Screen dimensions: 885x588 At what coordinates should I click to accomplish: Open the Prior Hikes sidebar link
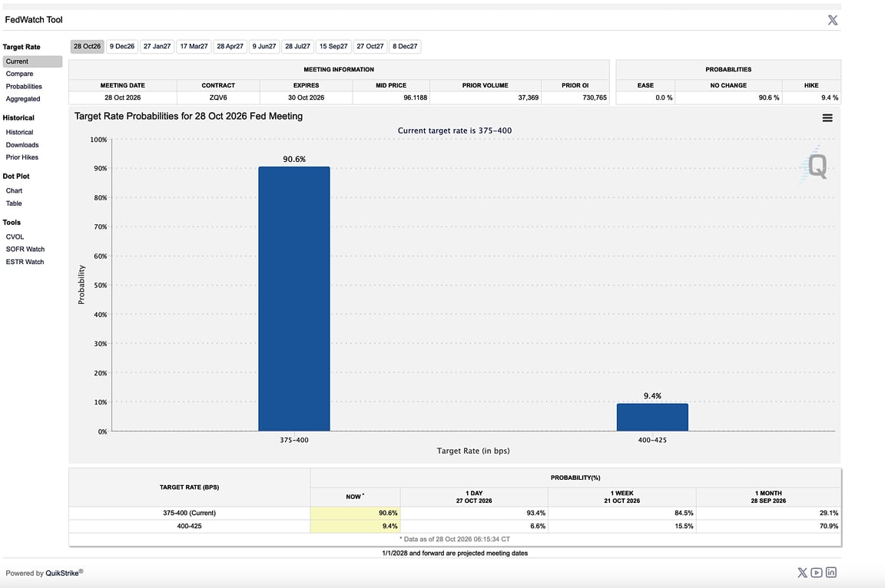click(x=22, y=157)
